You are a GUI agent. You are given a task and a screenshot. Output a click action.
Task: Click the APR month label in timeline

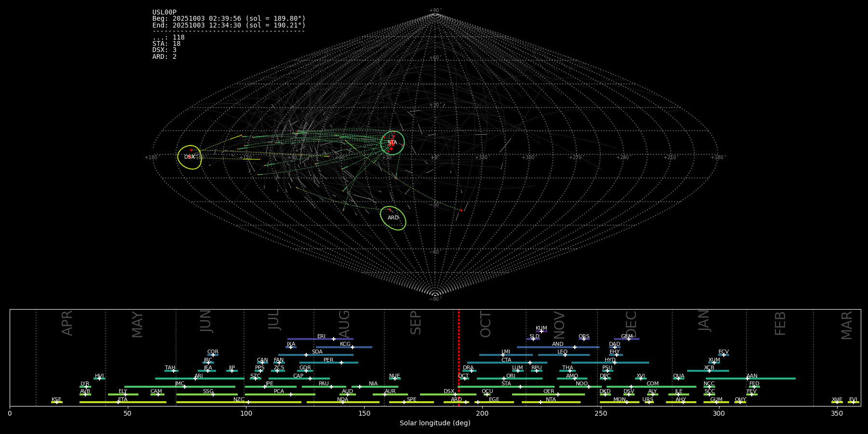tap(67, 323)
